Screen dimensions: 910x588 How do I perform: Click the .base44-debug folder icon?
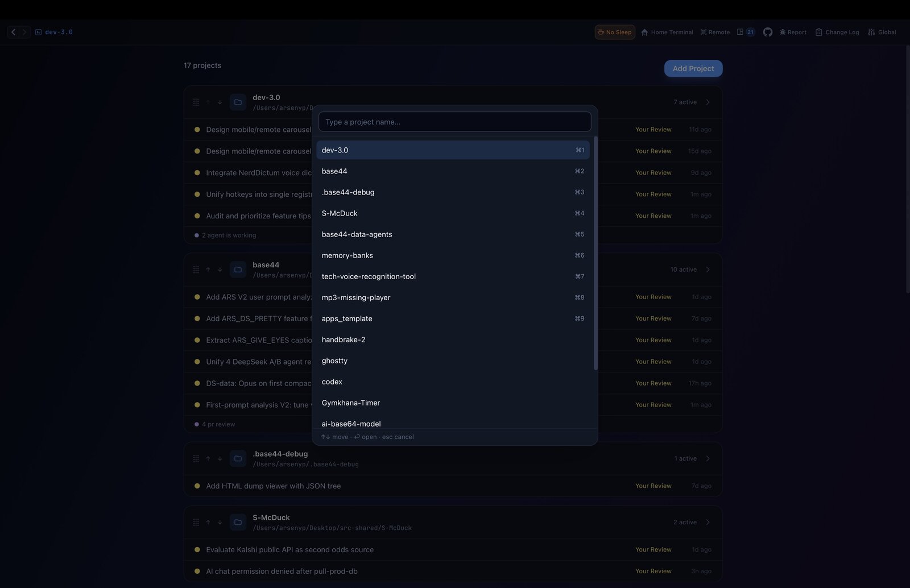pos(238,458)
